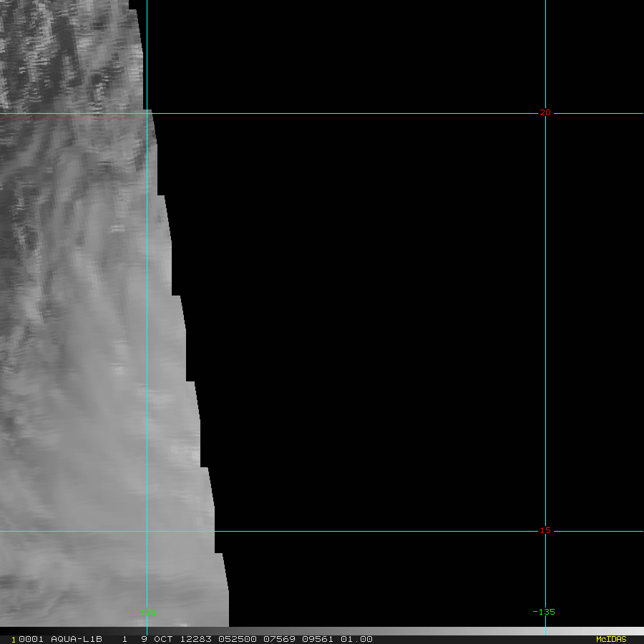This screenshot has height=644, width=644.
Task: Click the red 20 latitude label
Action: (x=545, y=112)
